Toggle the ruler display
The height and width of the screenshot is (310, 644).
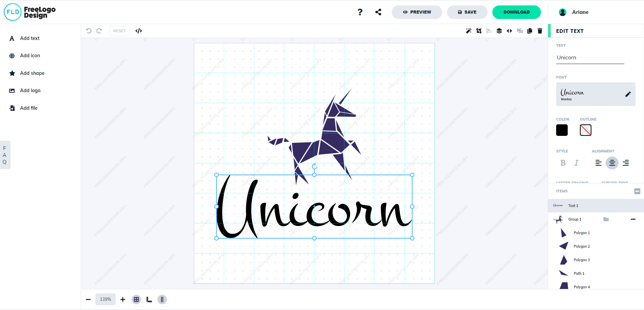149,299
